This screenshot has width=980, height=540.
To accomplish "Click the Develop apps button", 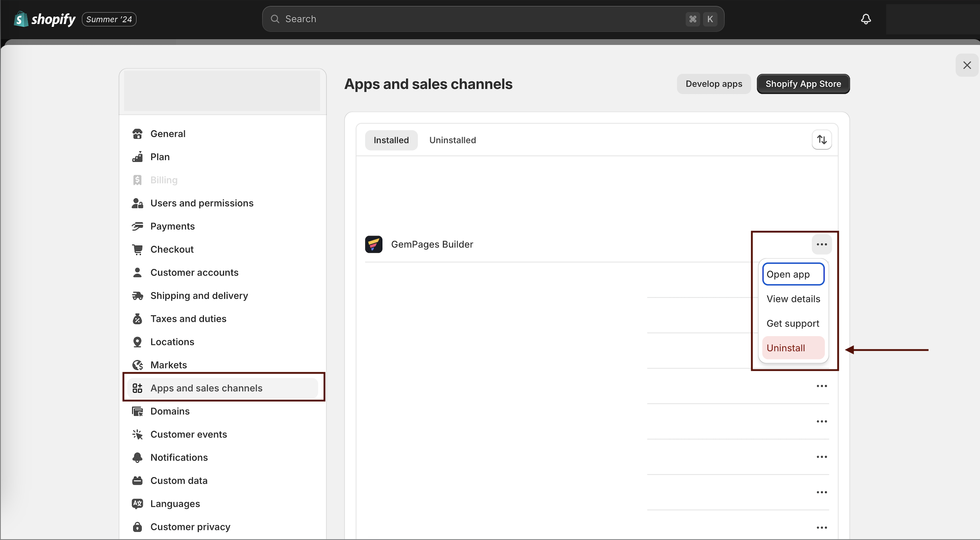I will click(714, 84).
